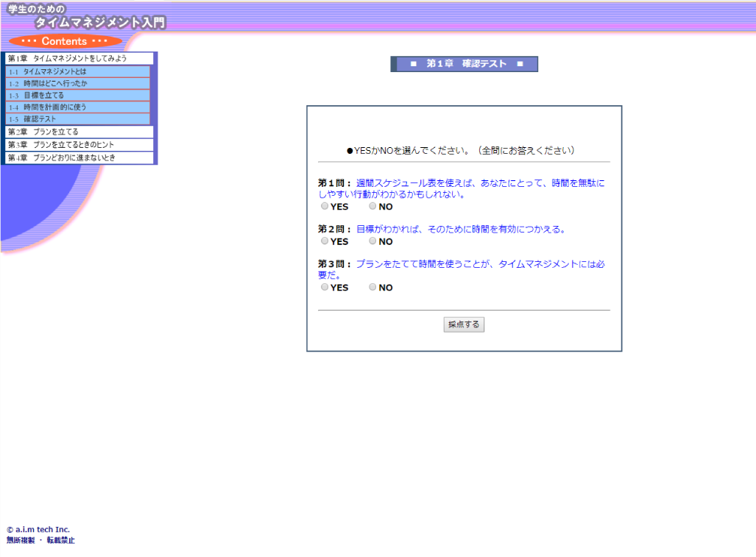Click the 採点する grading button
The width and height of the screenshot is (756, 557).
coord(464,324)
